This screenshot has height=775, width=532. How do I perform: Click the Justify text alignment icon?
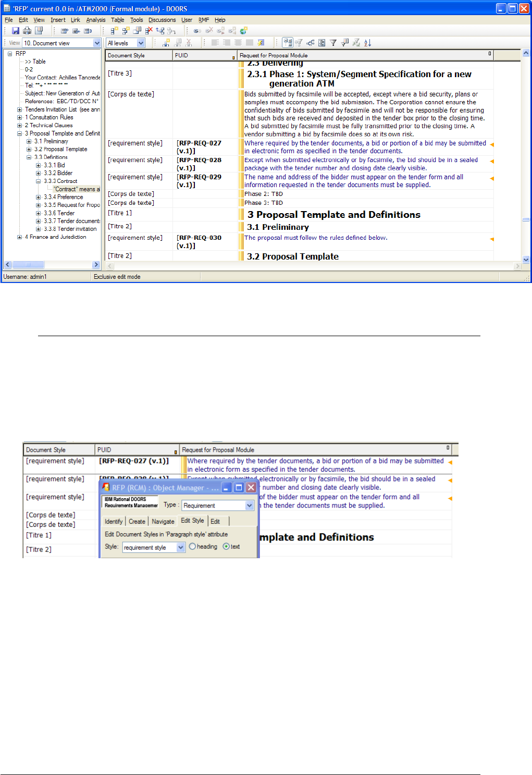250,43
